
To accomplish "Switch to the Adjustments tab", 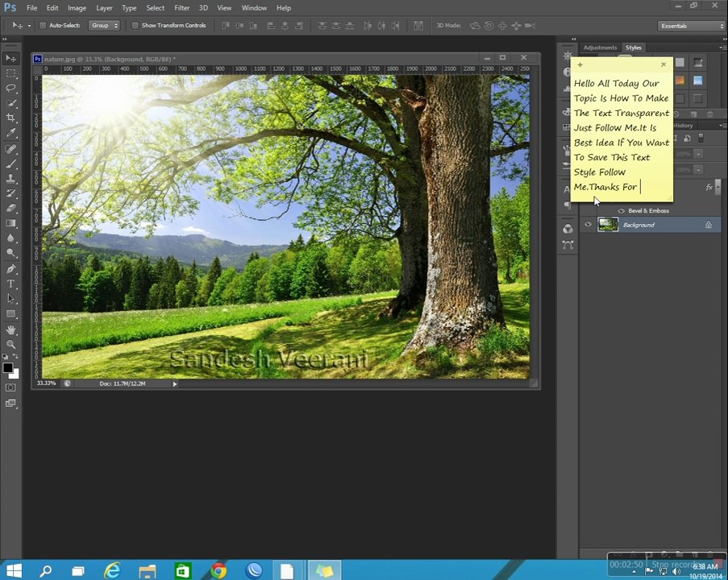I will [x=600, y=48].
